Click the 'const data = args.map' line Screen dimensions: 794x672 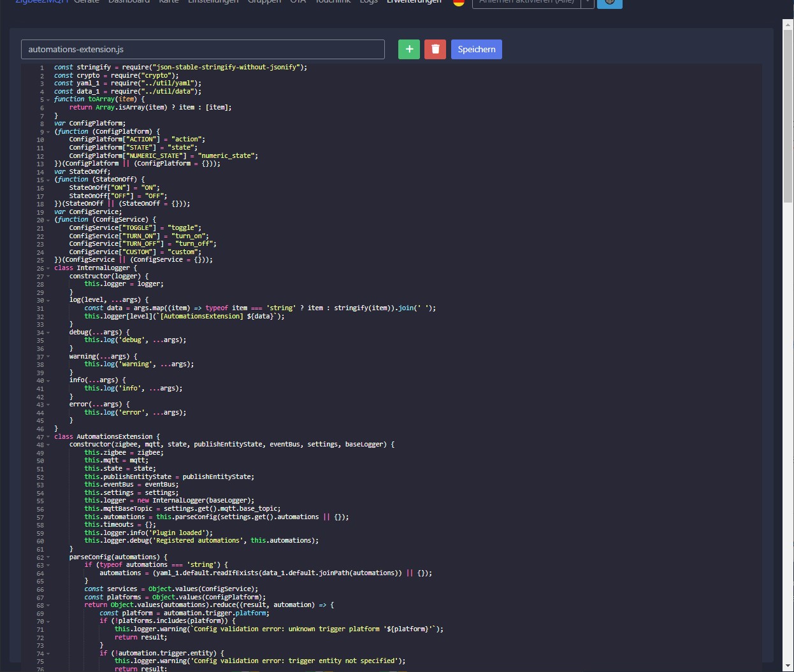260,308
